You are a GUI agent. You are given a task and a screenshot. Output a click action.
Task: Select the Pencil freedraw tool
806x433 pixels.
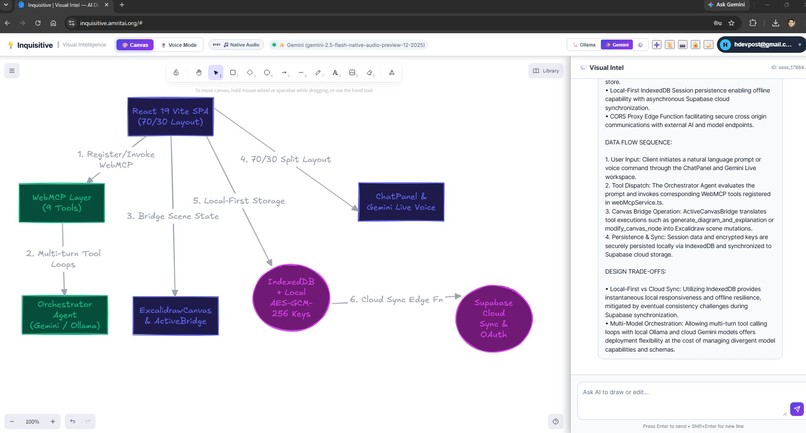click(318, 73)
